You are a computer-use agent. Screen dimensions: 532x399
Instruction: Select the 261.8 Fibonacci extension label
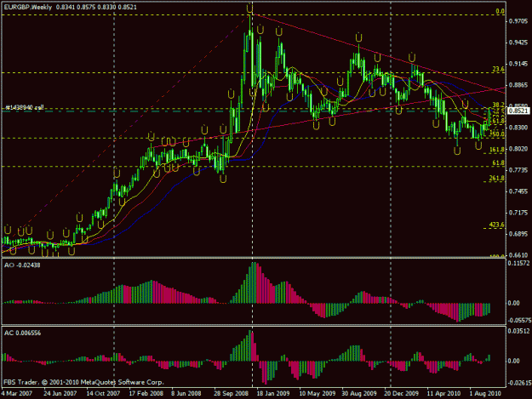point(497,179)
